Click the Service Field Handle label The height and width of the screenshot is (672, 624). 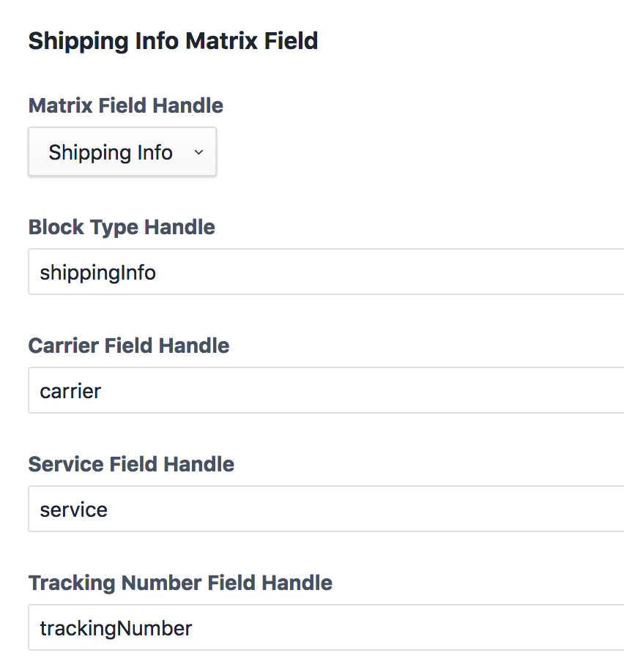[x=131, y=464]
